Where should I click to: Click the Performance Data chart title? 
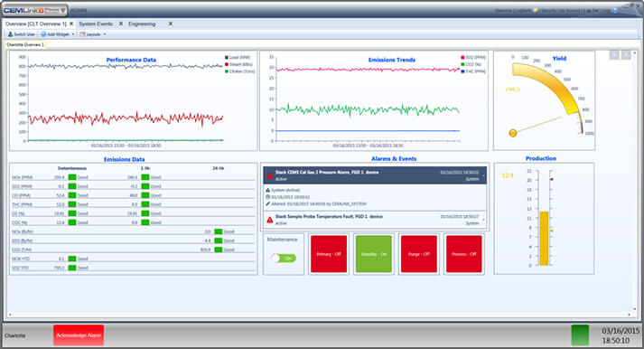point(131,60)
